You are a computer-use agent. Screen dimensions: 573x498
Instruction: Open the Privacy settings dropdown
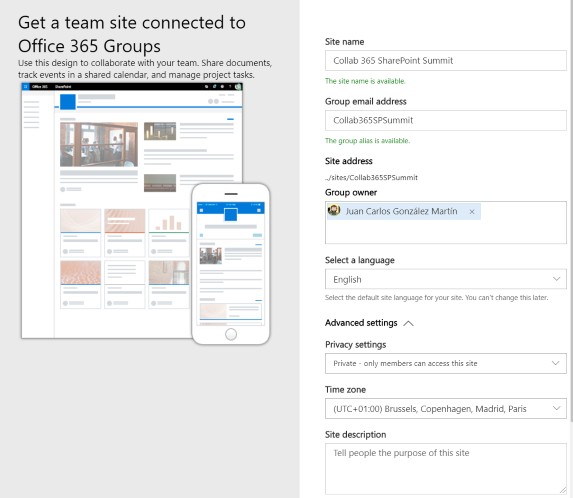pyautogui.click(x=445, y=364)
